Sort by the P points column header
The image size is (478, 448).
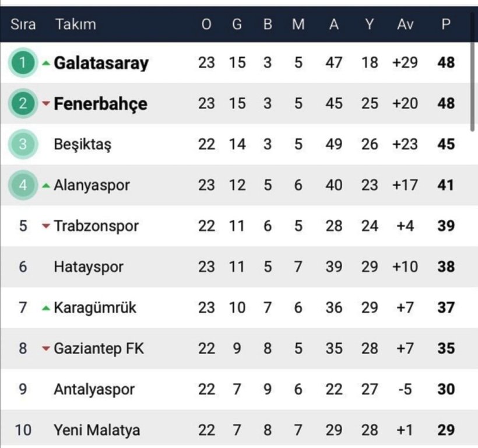446,24
